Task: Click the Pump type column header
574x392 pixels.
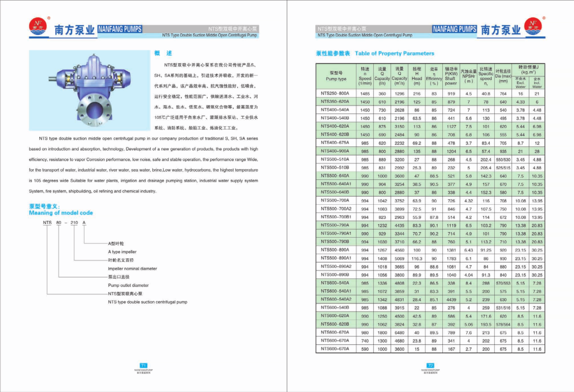Action: 336,76
